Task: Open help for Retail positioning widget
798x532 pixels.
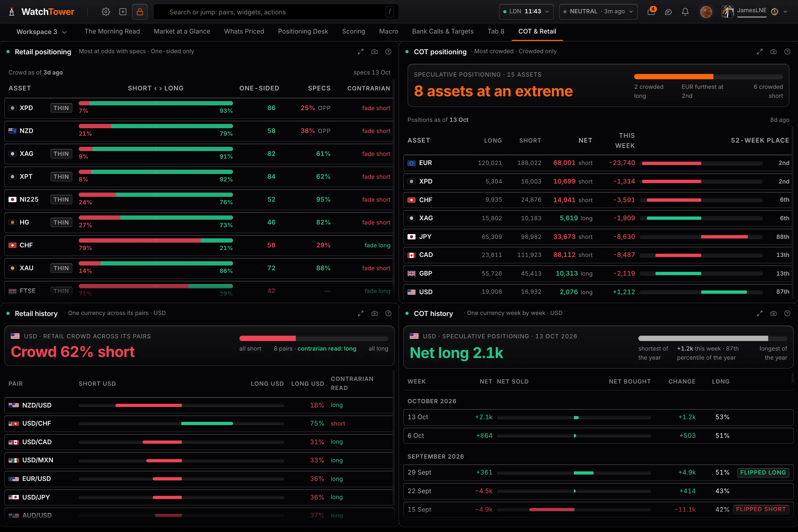Action: 388,52
